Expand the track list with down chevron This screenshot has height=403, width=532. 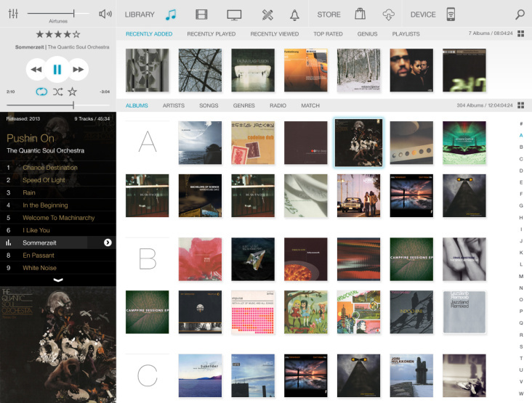(58, 280)
